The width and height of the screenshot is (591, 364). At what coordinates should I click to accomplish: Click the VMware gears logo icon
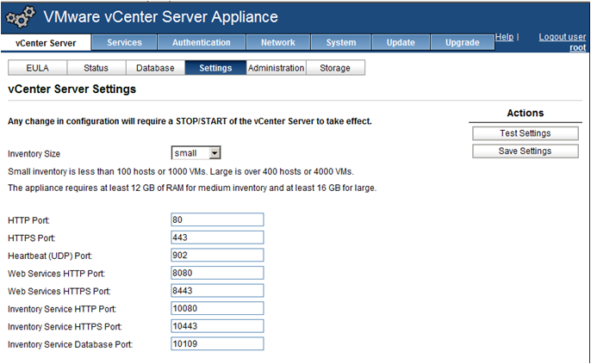(x=19, y=16)
